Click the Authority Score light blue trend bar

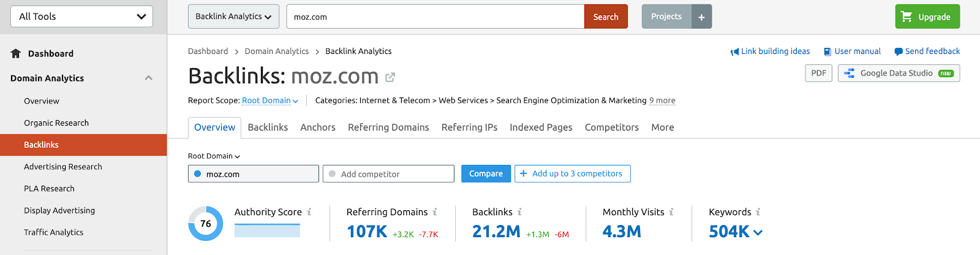(x=267, y=230)
